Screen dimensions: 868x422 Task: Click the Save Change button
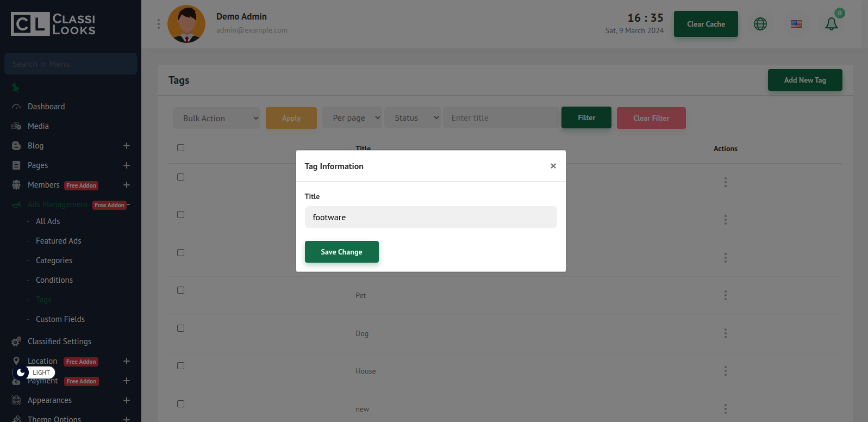click(341, 252)
